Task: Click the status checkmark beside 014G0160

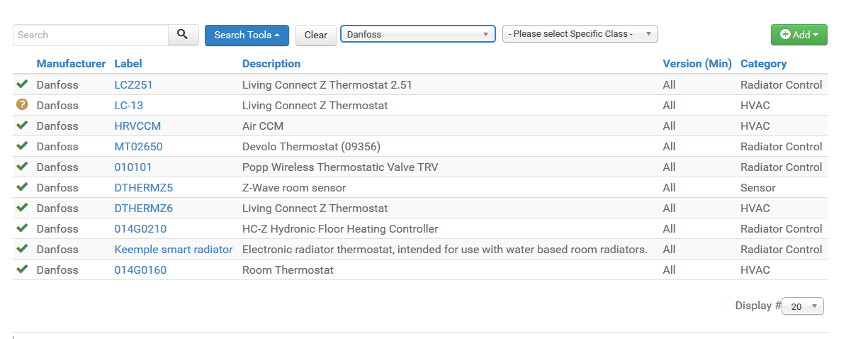Action: click(22, 269)
